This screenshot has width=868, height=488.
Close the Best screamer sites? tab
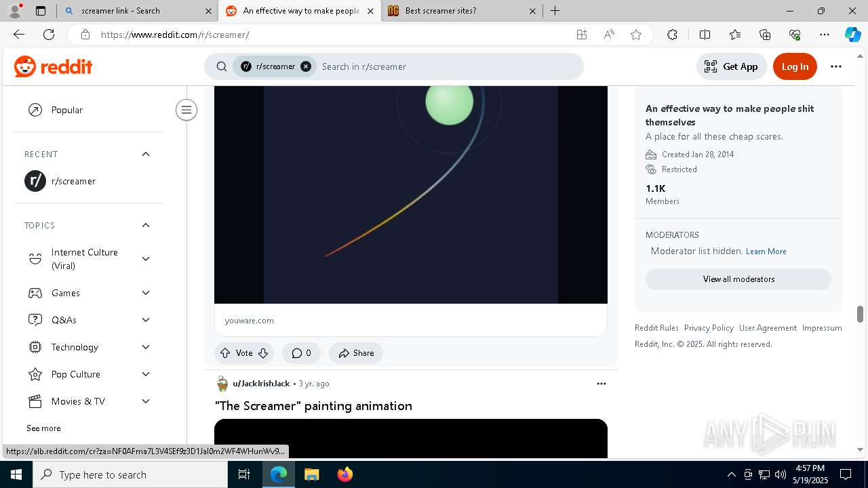[532, 11]
